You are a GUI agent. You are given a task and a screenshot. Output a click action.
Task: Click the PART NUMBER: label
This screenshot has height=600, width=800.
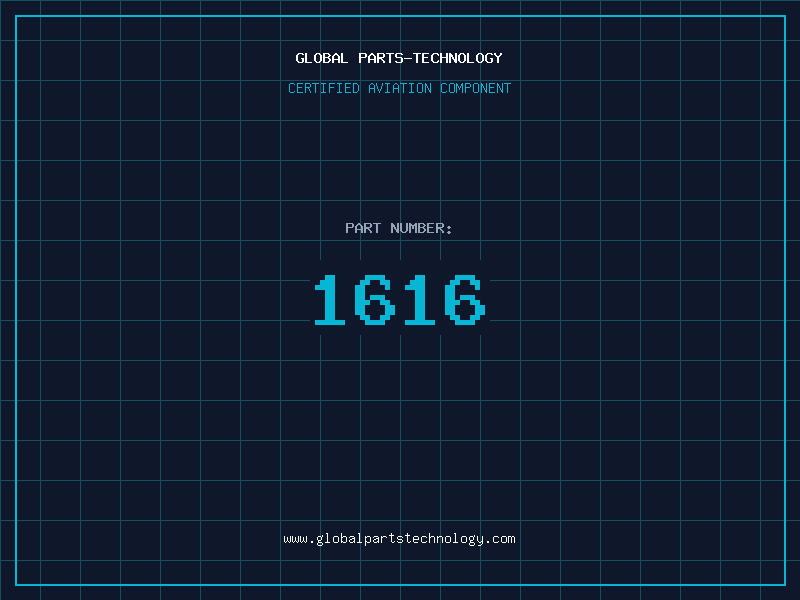pos(399,228)
